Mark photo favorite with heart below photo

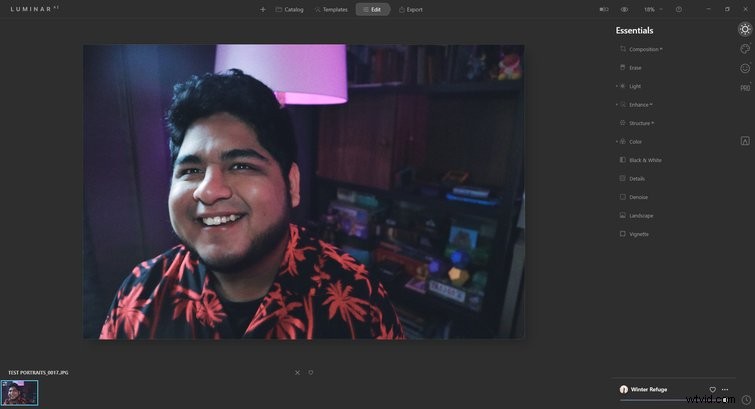click(311, 372)
